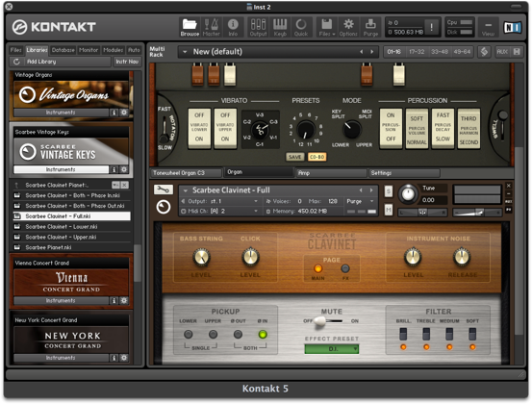Toggle Percussion On/Off switch
This screenshot has height=404, width=532.
coord(391,128)
